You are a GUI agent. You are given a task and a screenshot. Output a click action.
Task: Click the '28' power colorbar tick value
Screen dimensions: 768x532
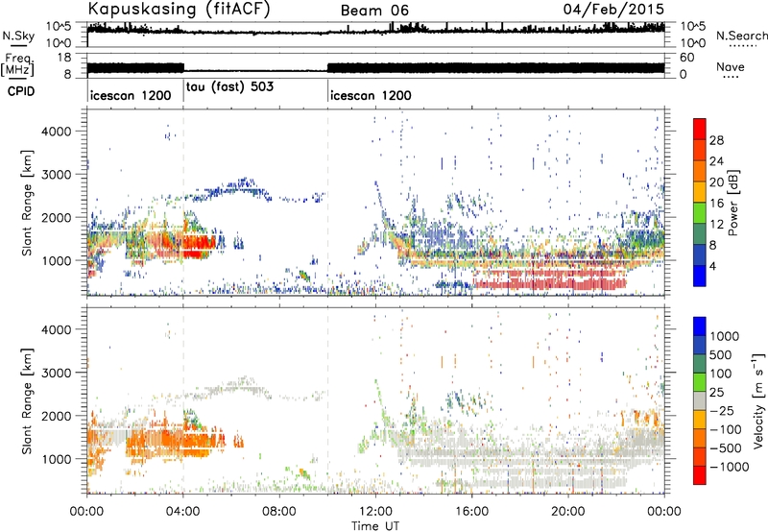click(x=716, y=140)
